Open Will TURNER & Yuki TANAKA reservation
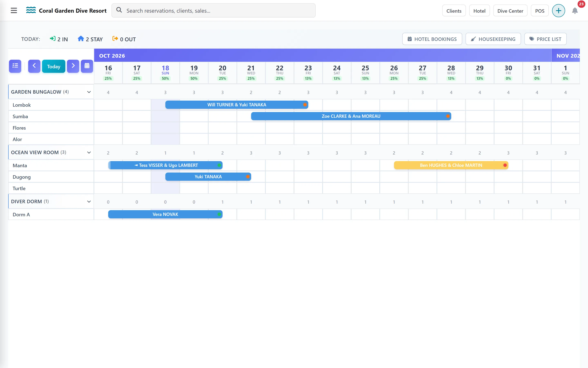This screenshot has width=588, height=368. pos(237,105)
